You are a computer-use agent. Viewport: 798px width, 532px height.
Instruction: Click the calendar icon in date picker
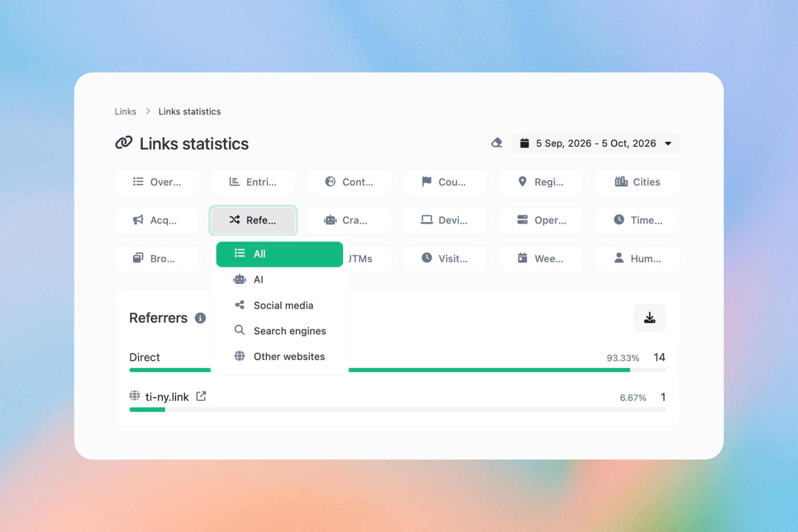point(524,143)
